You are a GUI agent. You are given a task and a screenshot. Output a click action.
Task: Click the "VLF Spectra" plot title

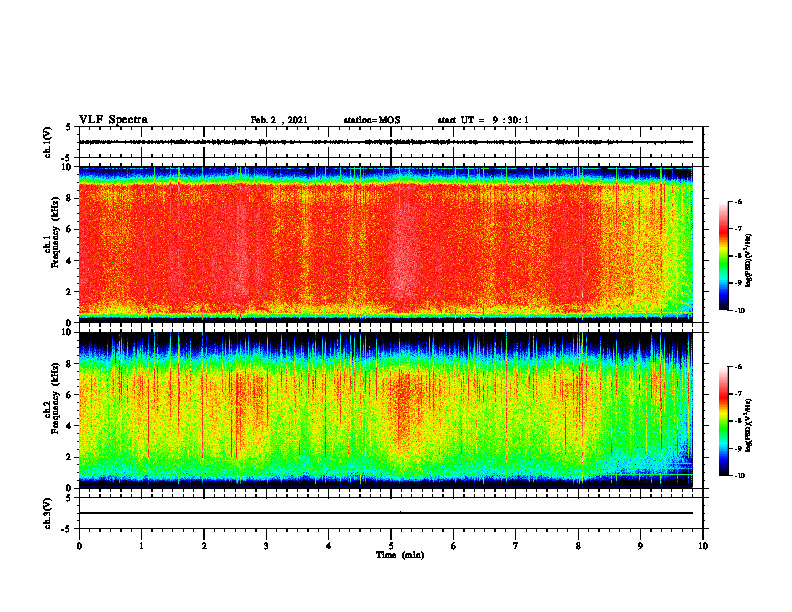pyautogui.click(x=113, y=120)
